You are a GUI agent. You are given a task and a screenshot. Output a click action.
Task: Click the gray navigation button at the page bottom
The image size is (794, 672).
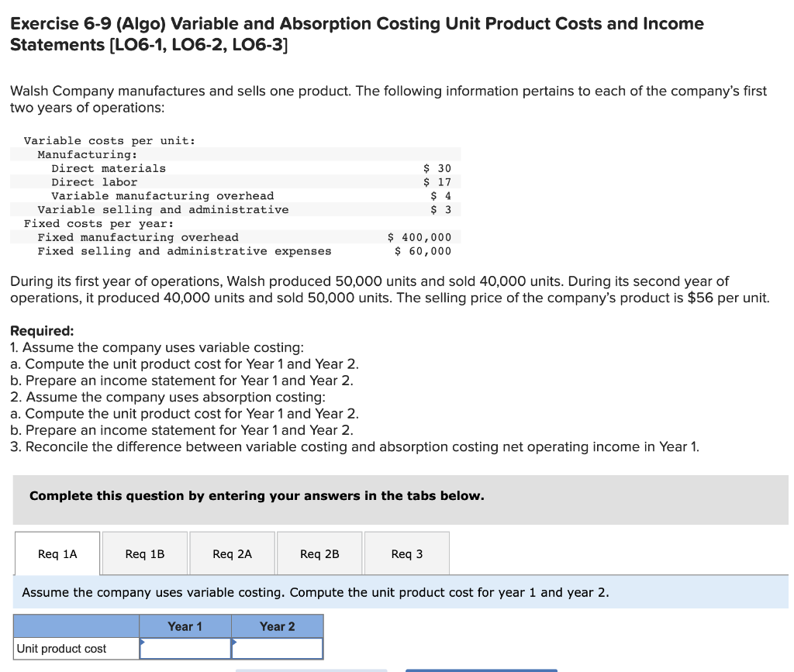(x=310, y=668)
